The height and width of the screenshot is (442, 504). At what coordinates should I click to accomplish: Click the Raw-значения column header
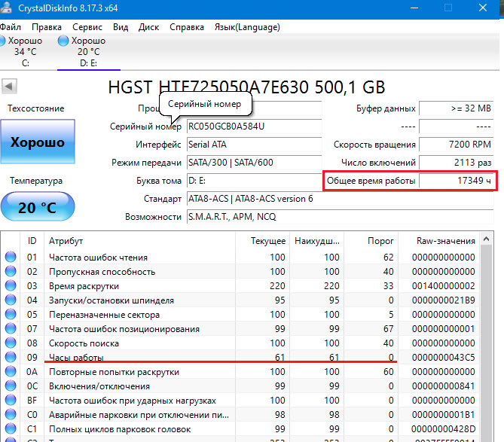coord(439,241)
